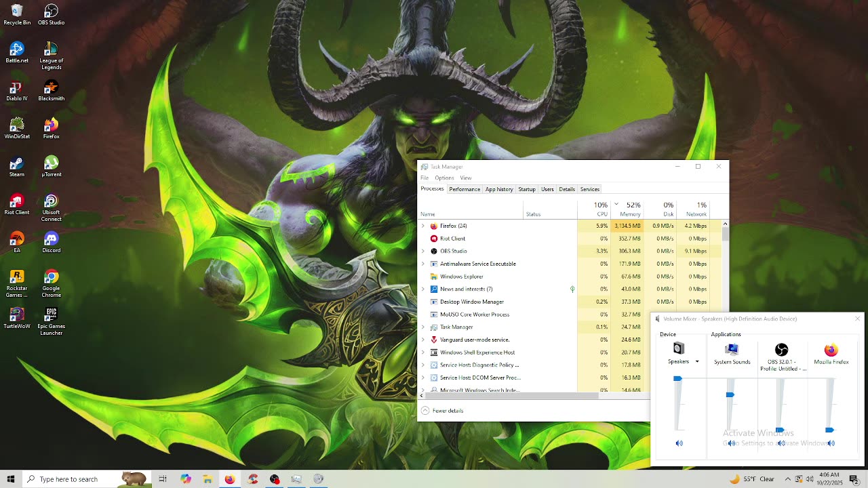The width and height of the screenshot is (868, 488).
Task: Open Copilot from the taskbar
Action: click(185, 479)
